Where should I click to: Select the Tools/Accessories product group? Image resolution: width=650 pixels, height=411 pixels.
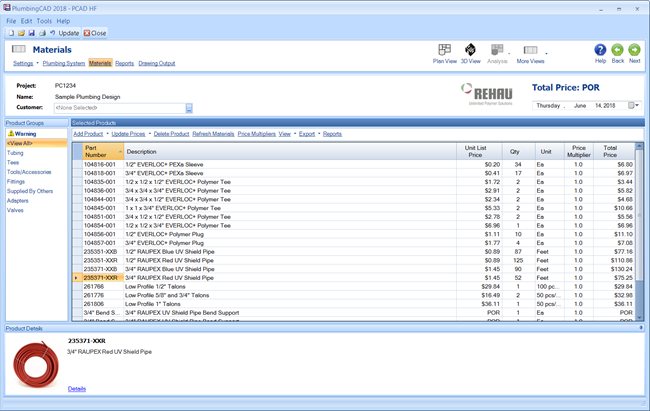click(x=29, y=172)
